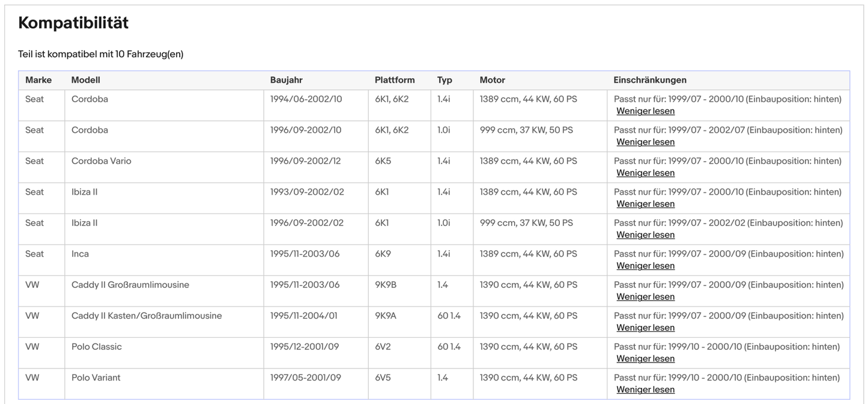868x404 pixels.
Task: Click the 'Marke' column header
Action: point(38,80)
